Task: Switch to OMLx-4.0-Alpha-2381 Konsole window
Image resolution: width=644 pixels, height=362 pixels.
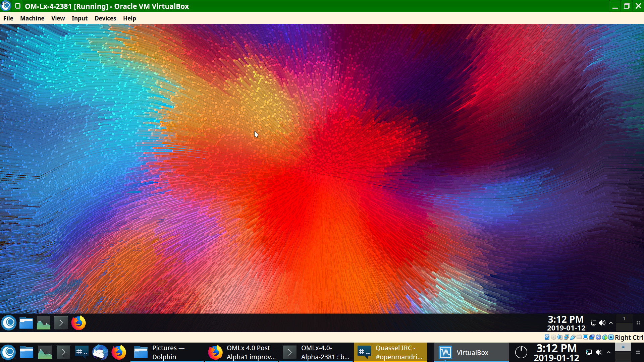Action: [316, 352]
